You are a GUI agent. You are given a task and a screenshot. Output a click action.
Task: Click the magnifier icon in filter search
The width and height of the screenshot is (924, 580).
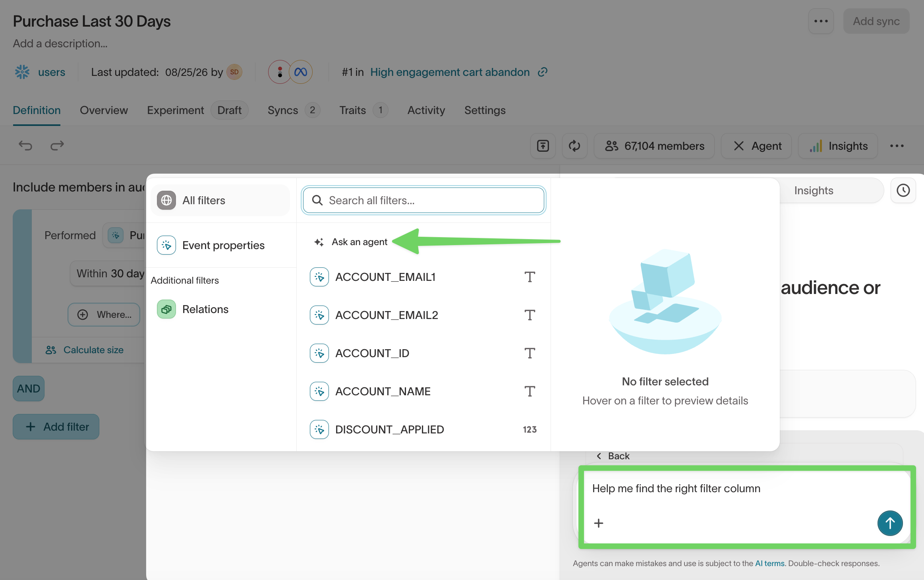click(317, 200)
